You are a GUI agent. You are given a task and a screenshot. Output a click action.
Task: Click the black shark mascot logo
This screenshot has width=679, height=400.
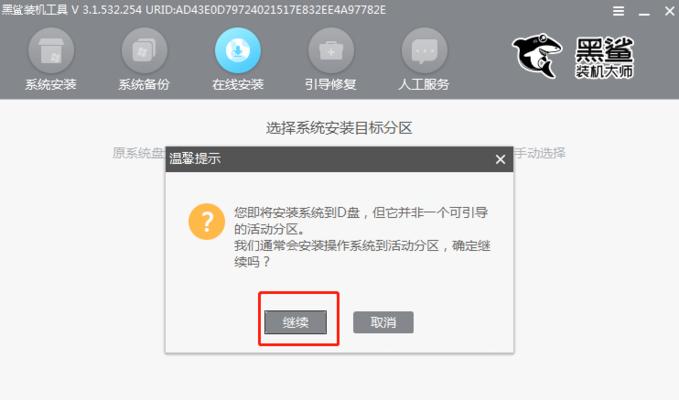tap(537, 56)
